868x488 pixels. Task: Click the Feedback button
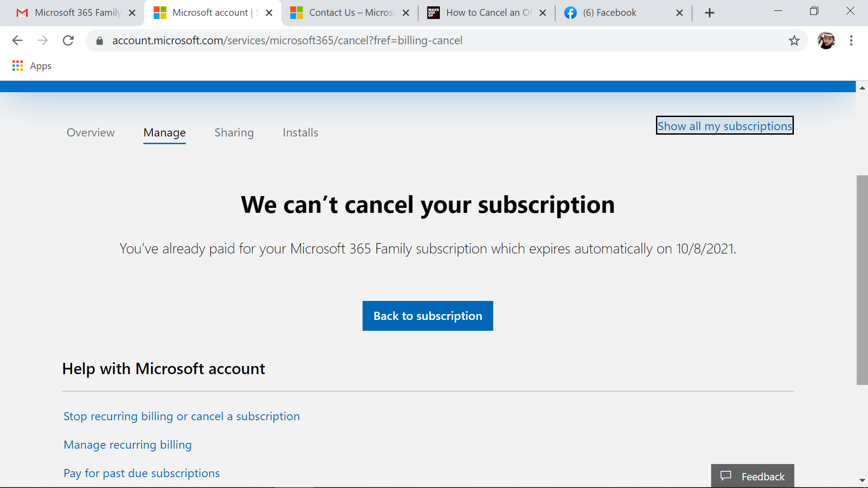pyautogui.click(x=752, y=476)
